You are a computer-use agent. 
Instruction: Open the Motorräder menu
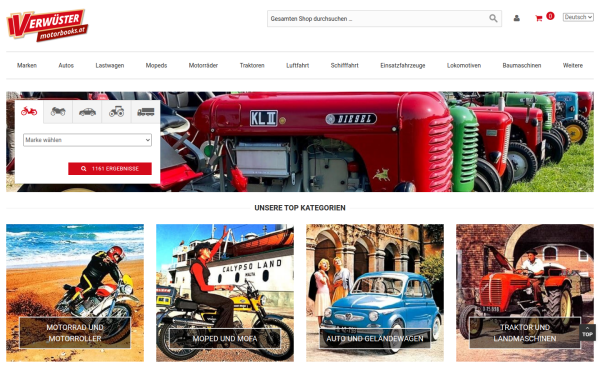[x=203, y=65]
